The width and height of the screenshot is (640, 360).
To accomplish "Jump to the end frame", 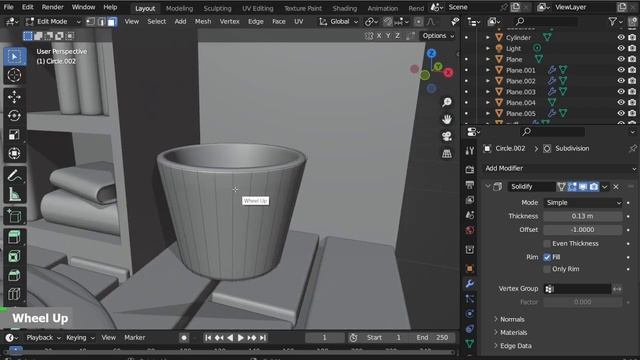I will click(263, 338).
